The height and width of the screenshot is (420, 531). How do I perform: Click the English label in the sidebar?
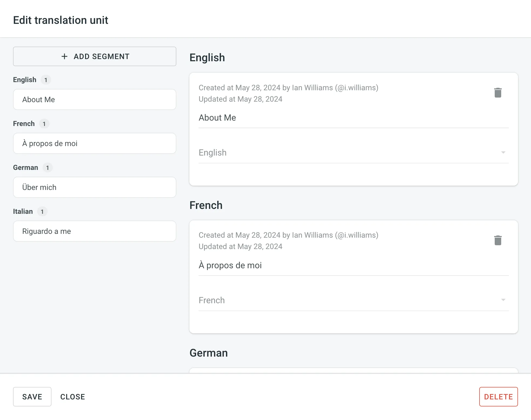25,80
